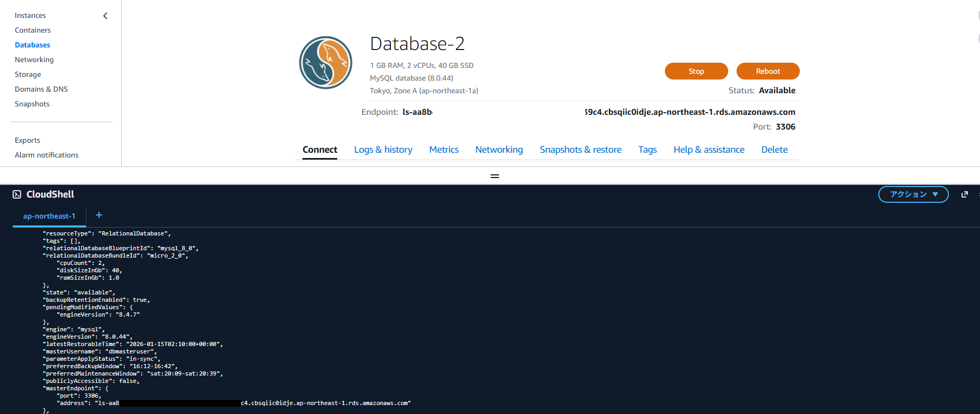
Task: Click the "backupRetentionEnabled" terminal line
Action: coord(96,300)
